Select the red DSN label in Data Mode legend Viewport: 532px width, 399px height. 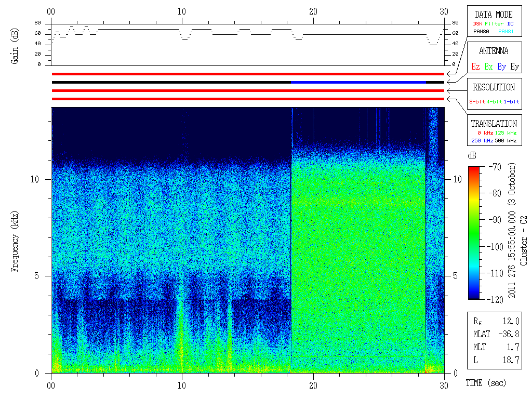coord(477,24)
